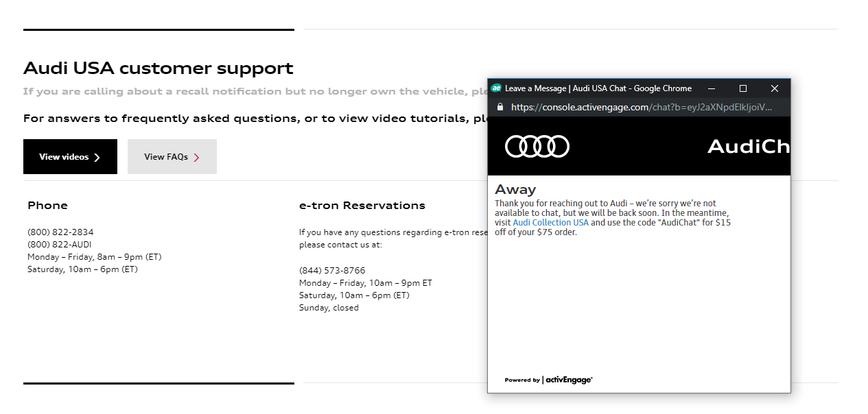Click the padlock security icon in the address bar
The height and width of the screenshot is (414, 868).
click(500, 107)
